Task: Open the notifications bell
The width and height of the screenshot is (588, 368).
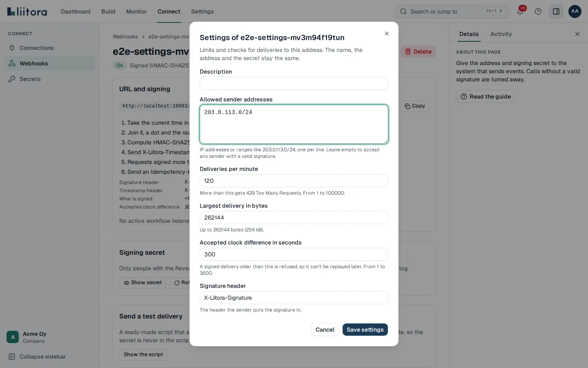Action: [x=520, y=11]
